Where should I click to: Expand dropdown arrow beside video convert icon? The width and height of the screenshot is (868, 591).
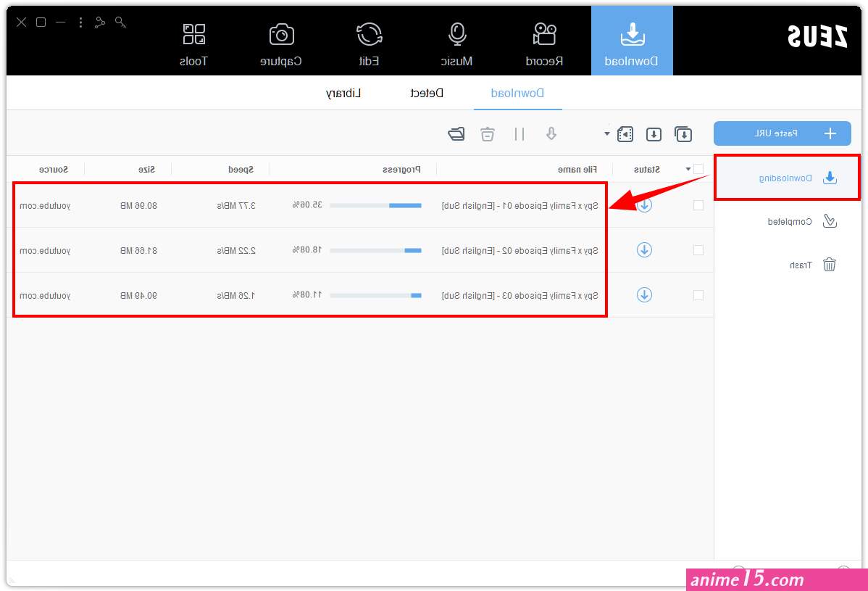click(607, 134)
